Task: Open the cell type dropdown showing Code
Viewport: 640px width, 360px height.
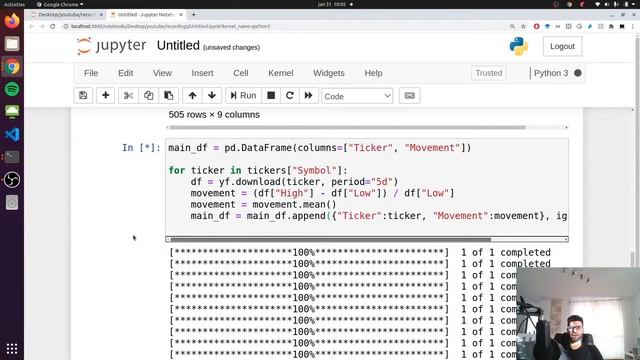Action: [x=357, y=96]
